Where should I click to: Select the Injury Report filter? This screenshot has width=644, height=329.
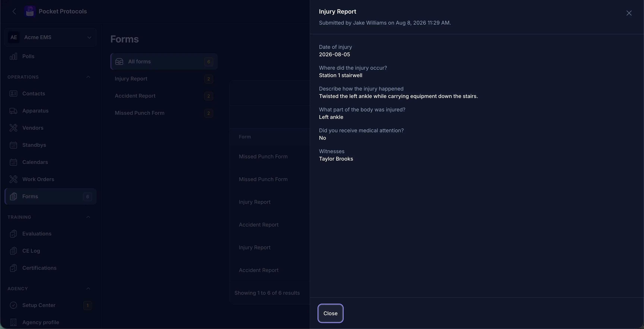(164, 79)
